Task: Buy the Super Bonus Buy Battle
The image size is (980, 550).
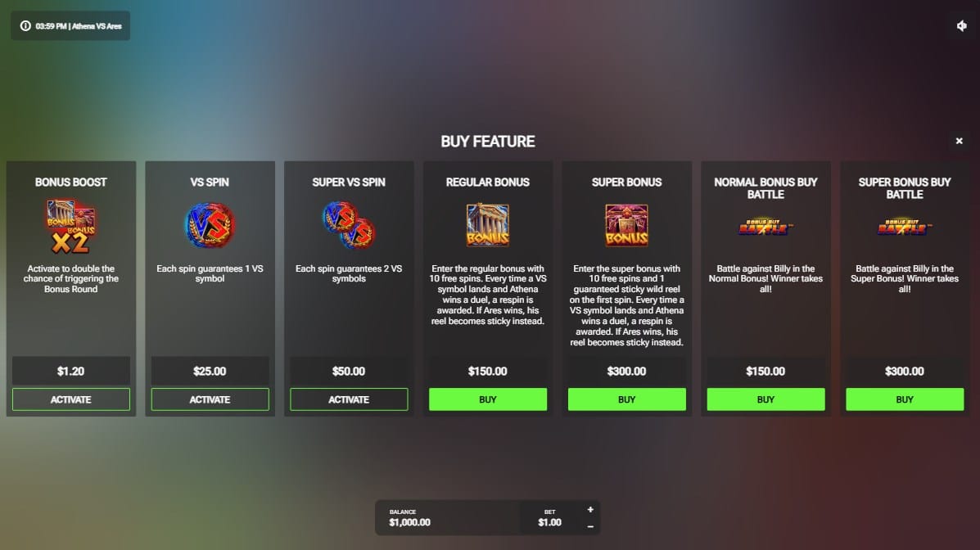Action: (905, 399)
